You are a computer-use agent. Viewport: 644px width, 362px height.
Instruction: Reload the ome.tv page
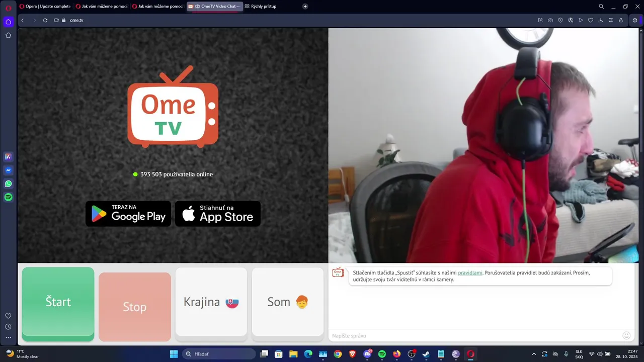[45, 20]
